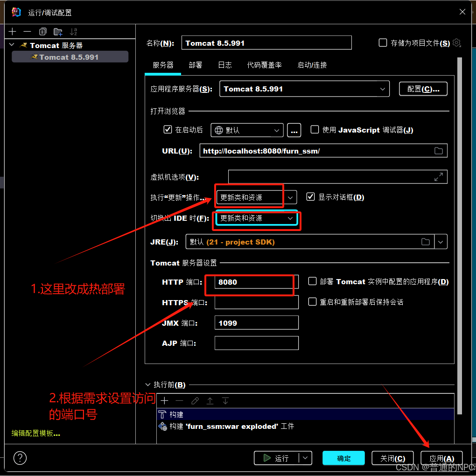Enable 存储为项目文件 checkbox

(383, 43)
